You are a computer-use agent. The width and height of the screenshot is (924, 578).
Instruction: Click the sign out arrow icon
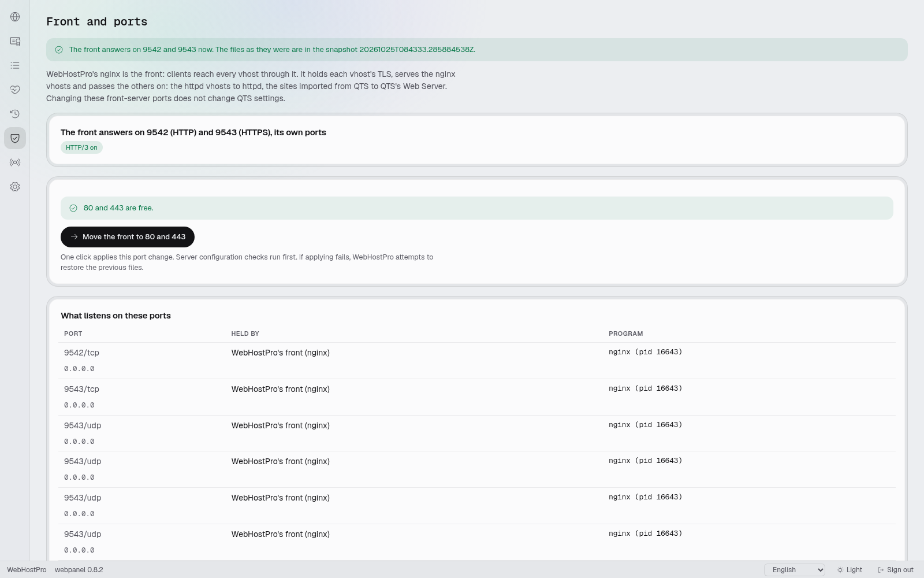(x=881, y=570)
